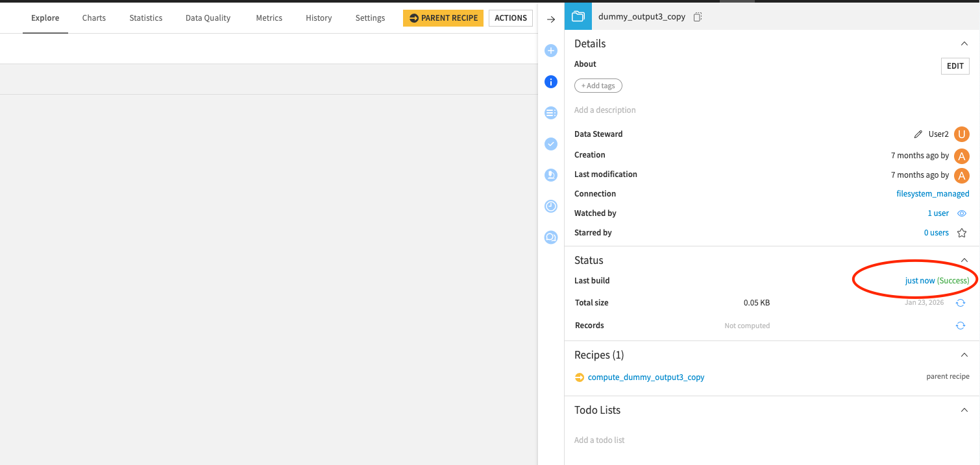Click the EDIT button in Details

(x=955, y=66)
